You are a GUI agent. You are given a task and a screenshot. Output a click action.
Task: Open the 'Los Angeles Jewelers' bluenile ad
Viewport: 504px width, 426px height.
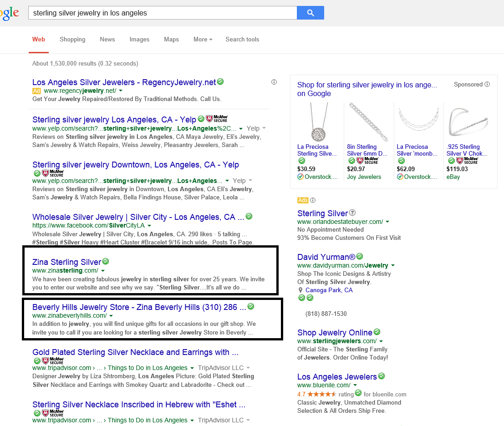pyautogui.click(x=337, y=377)
